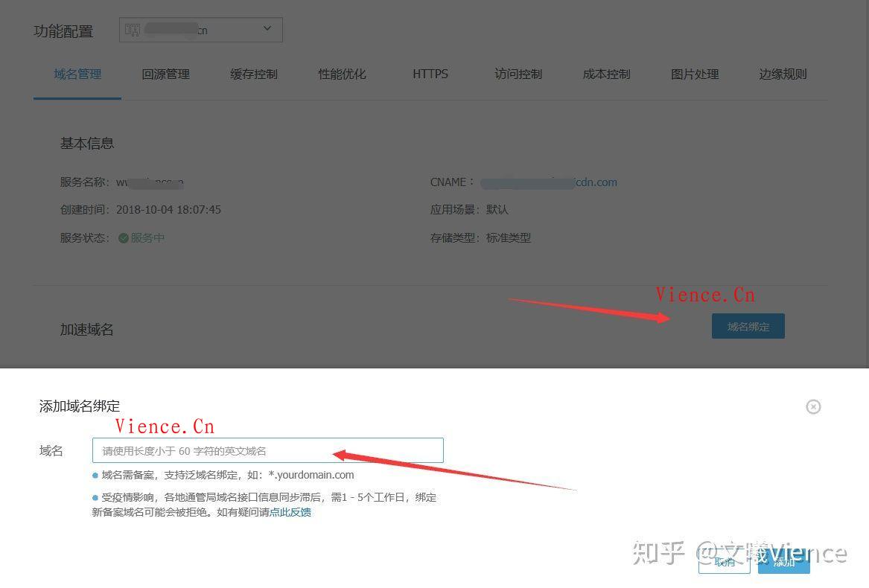Expand the service dropdown via its chevron arrow
Viewport: 869px width, 588px height.
click(267, 29)
